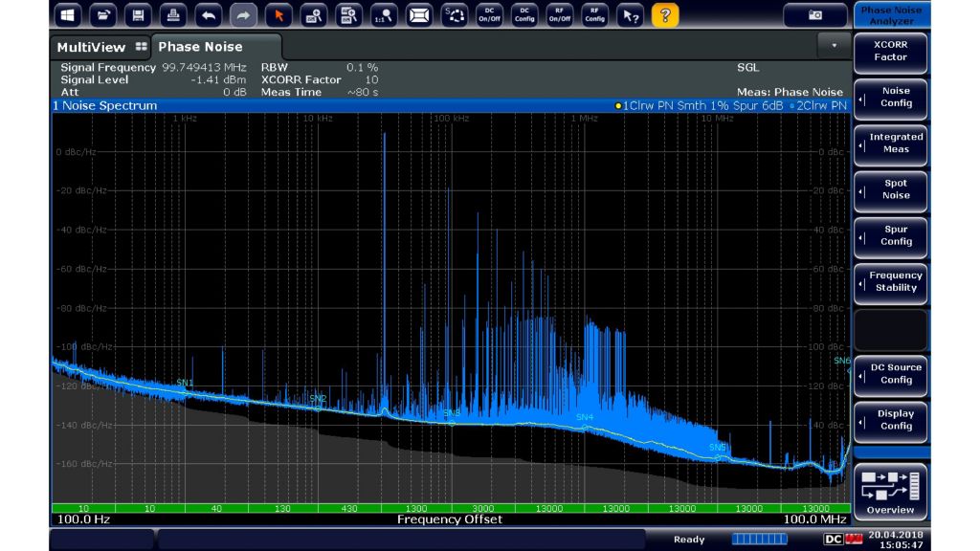Click the XCORR Factor value 10
The height and width of the screenshot is (551, 980).
click(372, 80)
